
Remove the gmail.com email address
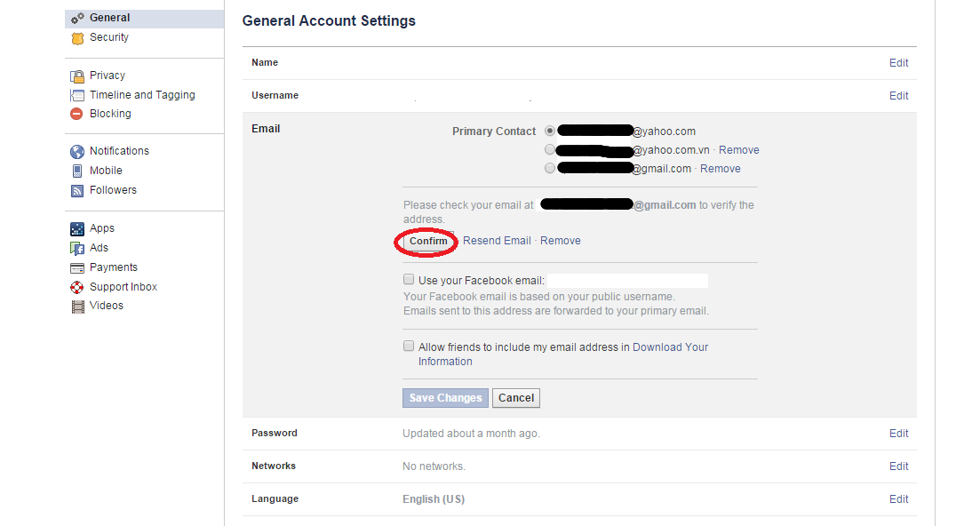[x=720, y=169]
